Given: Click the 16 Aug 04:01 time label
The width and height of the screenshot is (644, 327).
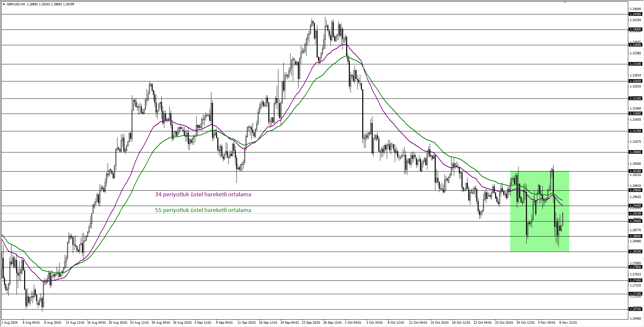Looking at the screenshot, I should 97,323.
